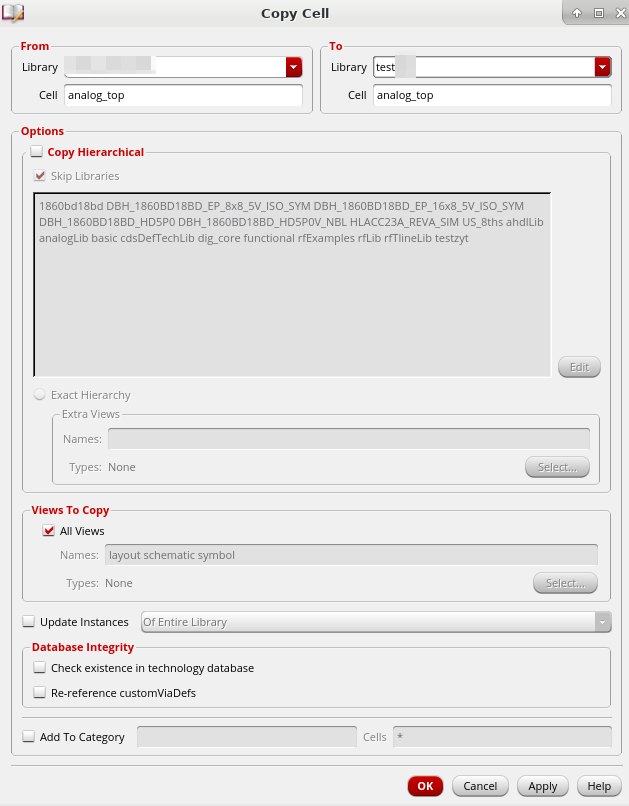Uncheck the All Views checkbox
Screen dimensions: 629x806
(x=49, y=530)
